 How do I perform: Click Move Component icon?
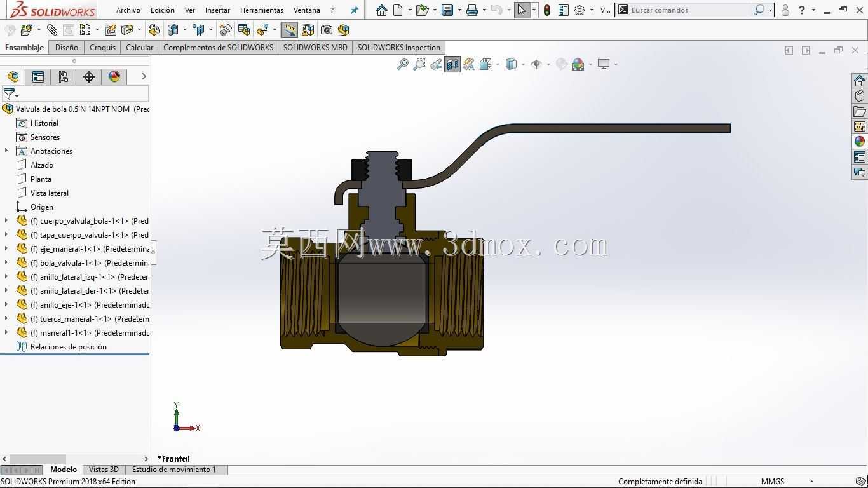pos(127,30)
